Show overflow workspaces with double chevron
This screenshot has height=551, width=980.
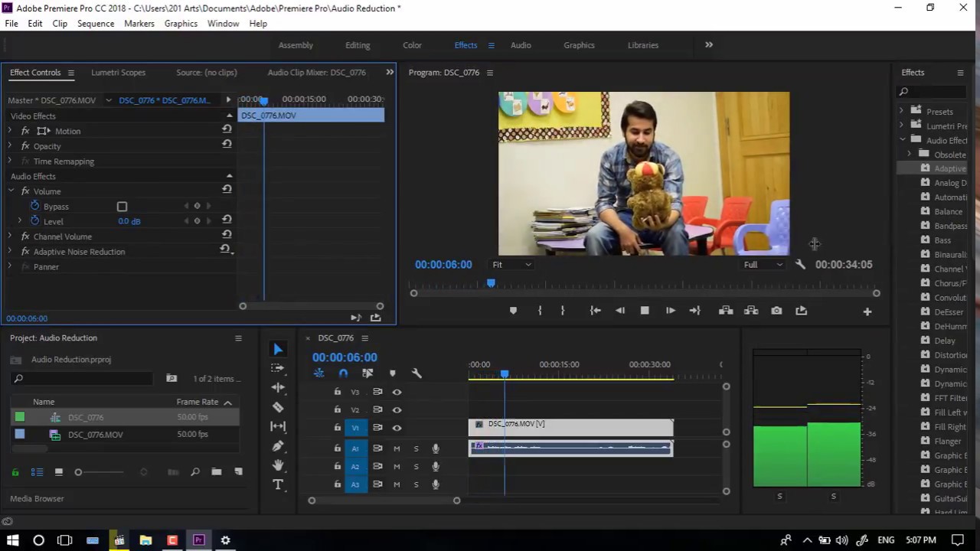709,45
